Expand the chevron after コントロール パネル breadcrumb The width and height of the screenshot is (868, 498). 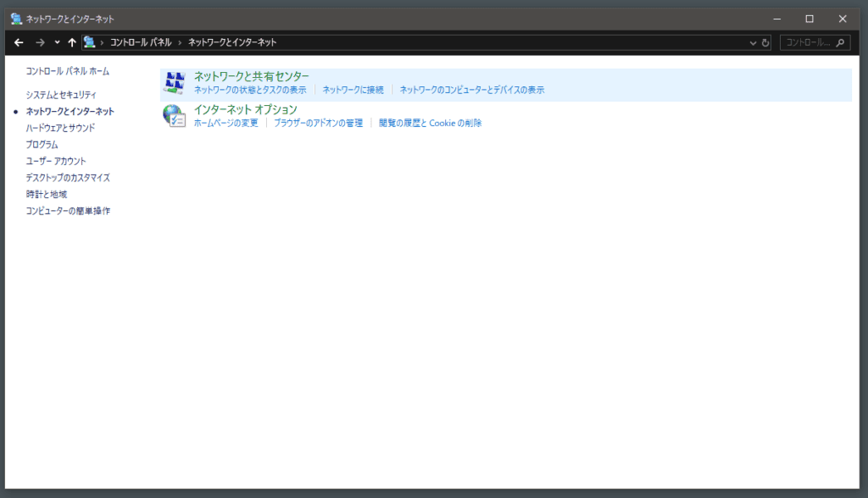(x=180, y=42)
